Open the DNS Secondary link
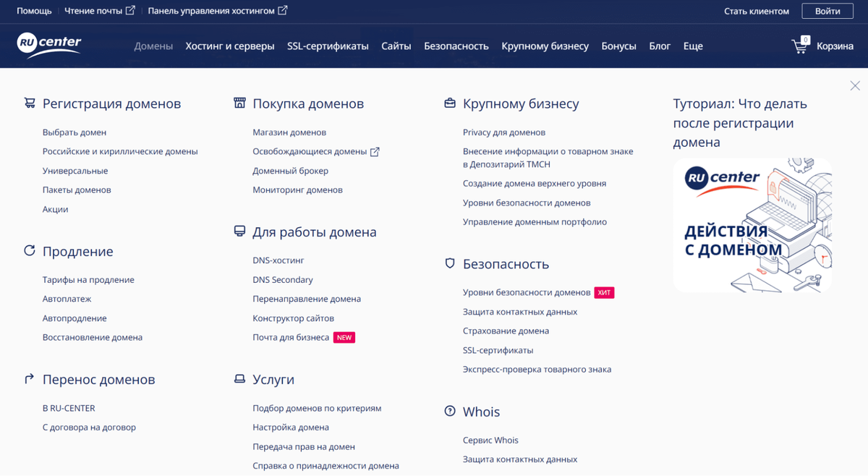The height and width of the screenshot is (476, 868). point(283,280)
